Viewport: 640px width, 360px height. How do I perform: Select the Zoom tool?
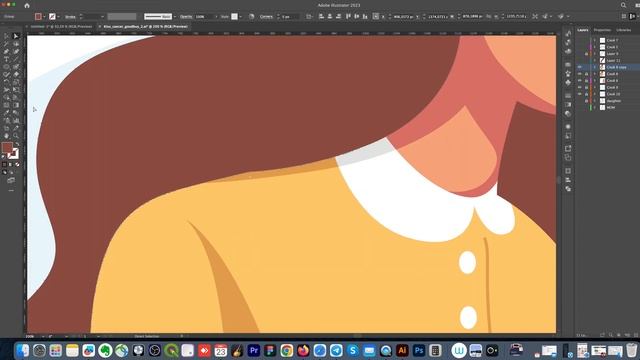coord(16,136)
